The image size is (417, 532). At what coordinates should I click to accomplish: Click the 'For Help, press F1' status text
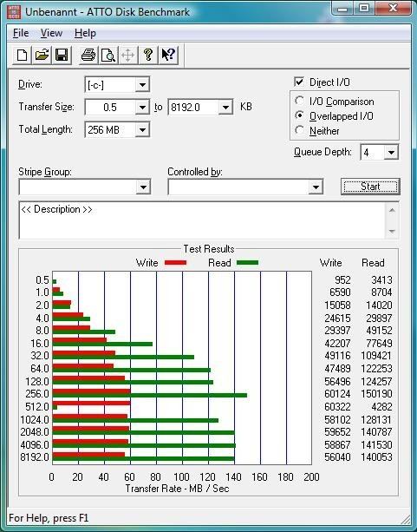[49, 518]
